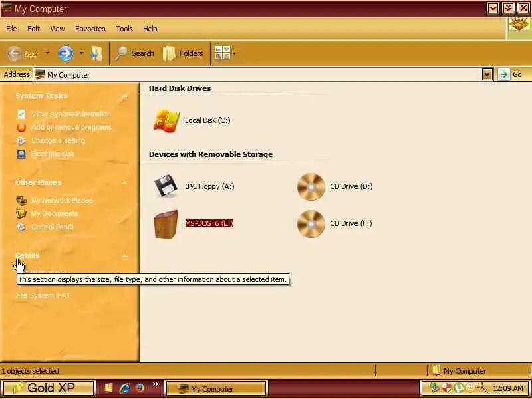Click the Local Disk (C:) label
The height and width of the screenshot is (399, 532).
pos(207,120)
